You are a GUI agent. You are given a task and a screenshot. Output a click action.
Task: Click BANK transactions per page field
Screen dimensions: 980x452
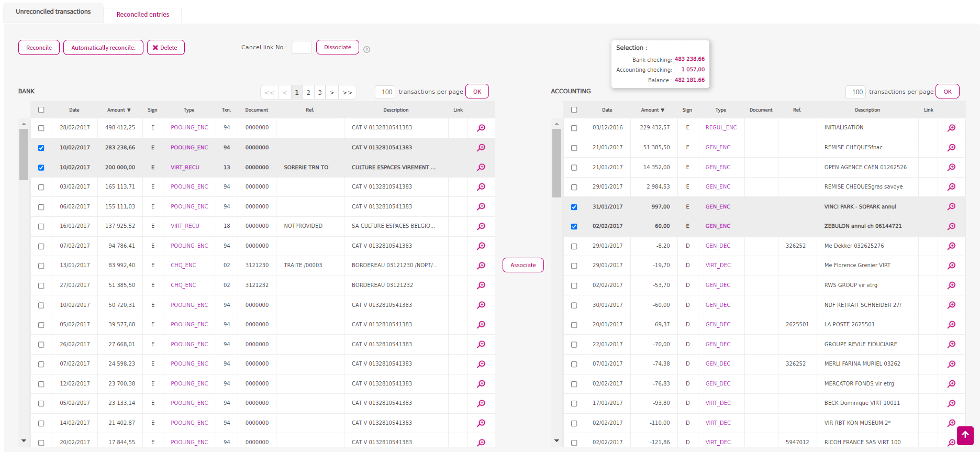385,92
